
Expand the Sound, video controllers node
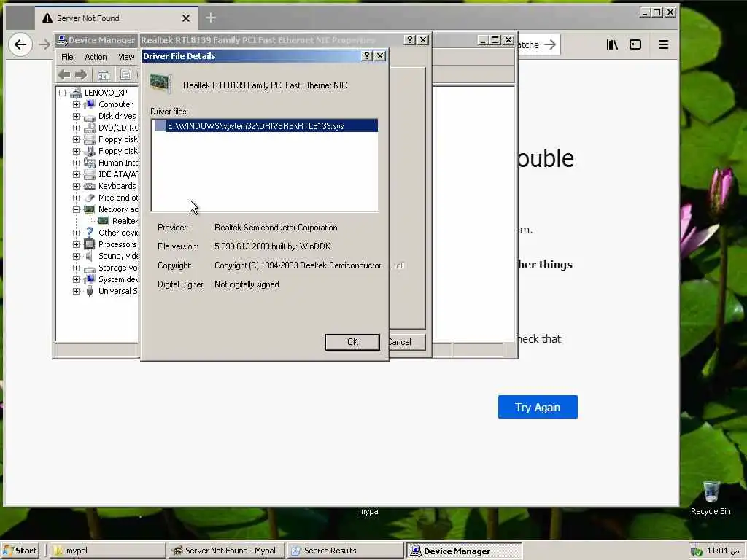click(76, 256)
